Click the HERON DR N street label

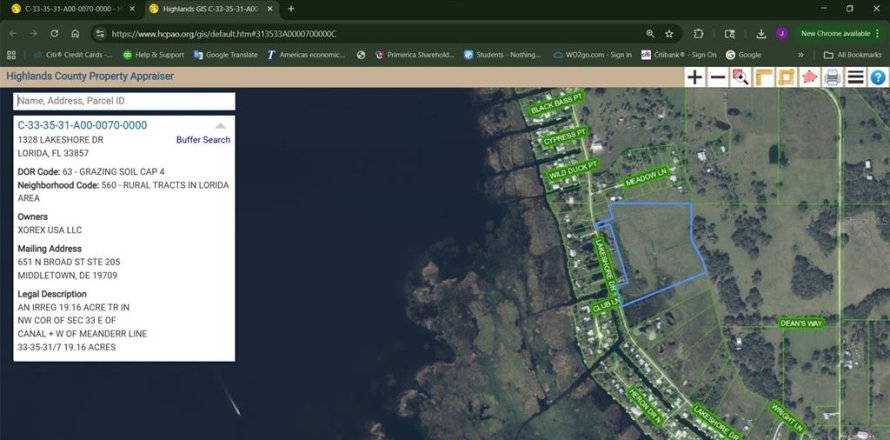[x=645, y=405]
